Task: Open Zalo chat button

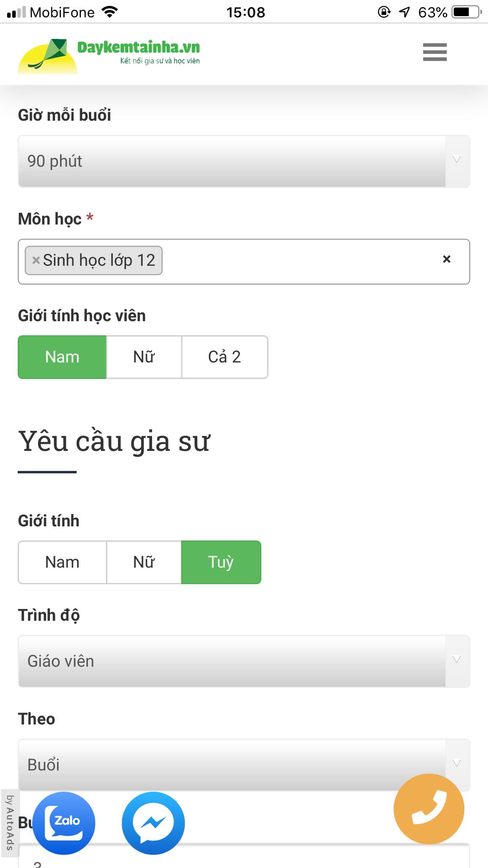Action: click(64, 823)
